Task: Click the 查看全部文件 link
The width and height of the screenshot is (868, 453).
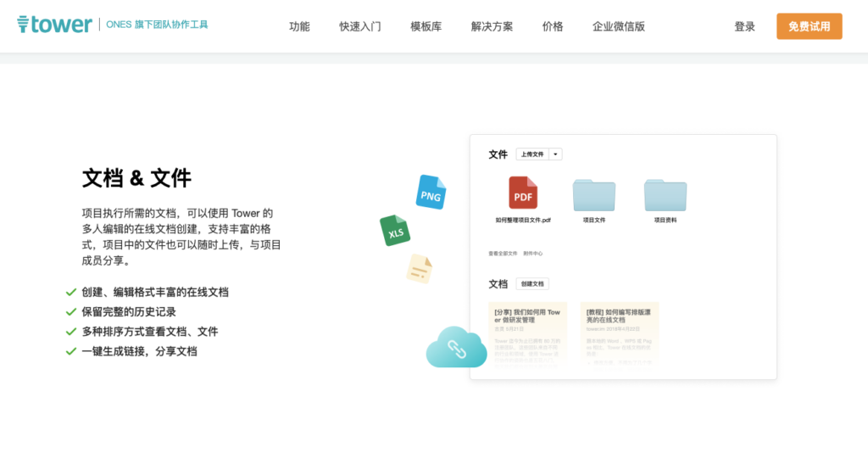Action: click(503, 253)
